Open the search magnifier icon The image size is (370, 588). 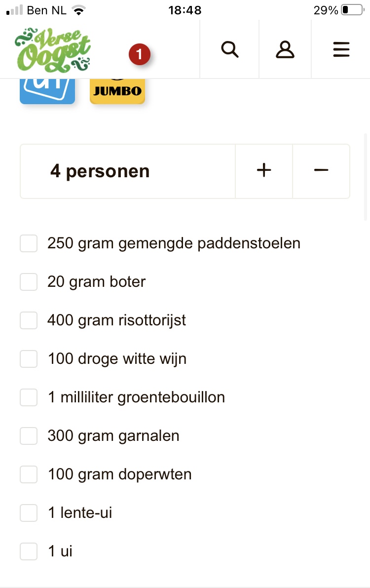[x=229, y=49]
